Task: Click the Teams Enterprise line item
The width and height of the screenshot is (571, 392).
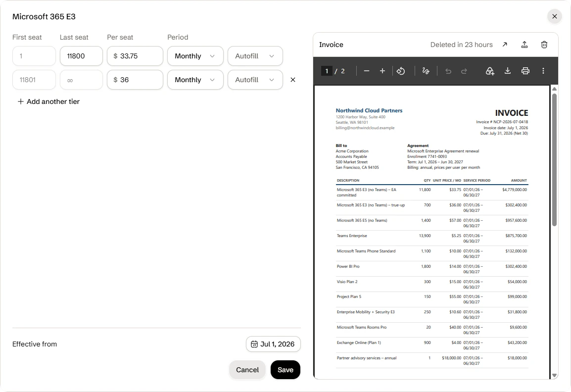Action: (352, 236)
